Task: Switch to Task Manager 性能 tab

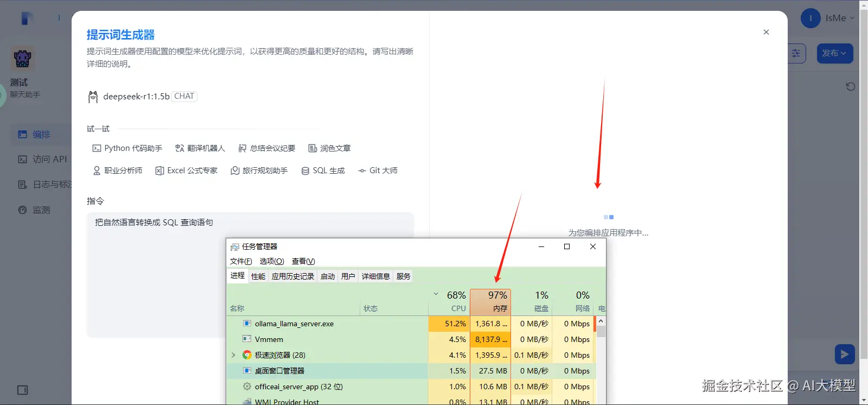Action: pos(258,276)
